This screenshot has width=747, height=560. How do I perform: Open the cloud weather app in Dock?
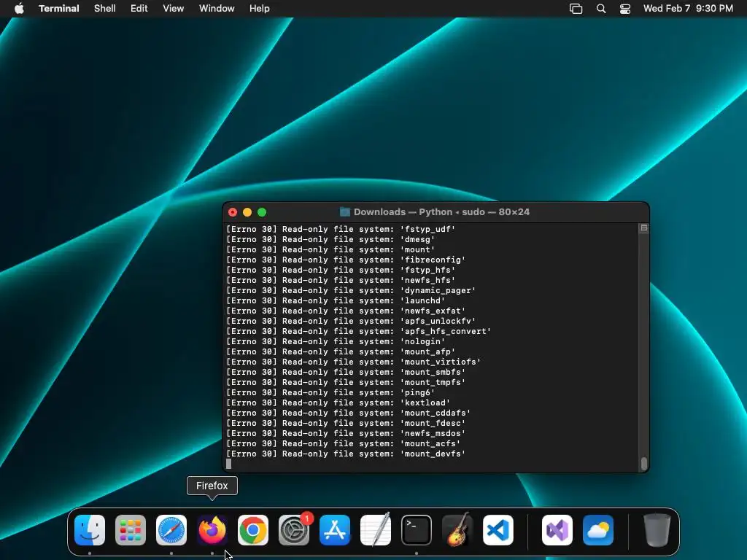click(x=598, y=530)
